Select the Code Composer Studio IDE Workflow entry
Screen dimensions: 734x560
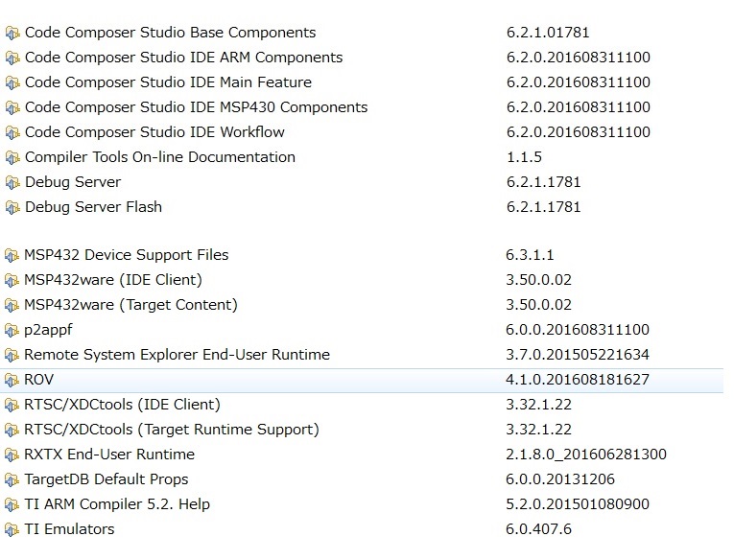click(154, 132)
